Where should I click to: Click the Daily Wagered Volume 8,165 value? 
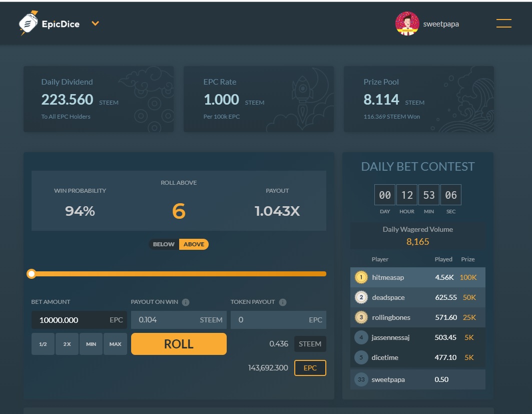pyautogui.click(x=418, y=242)
